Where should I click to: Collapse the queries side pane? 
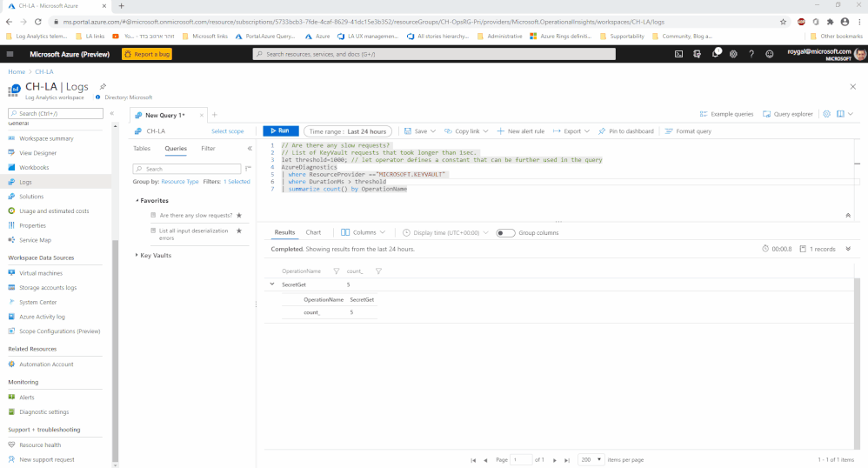[250, 149]
